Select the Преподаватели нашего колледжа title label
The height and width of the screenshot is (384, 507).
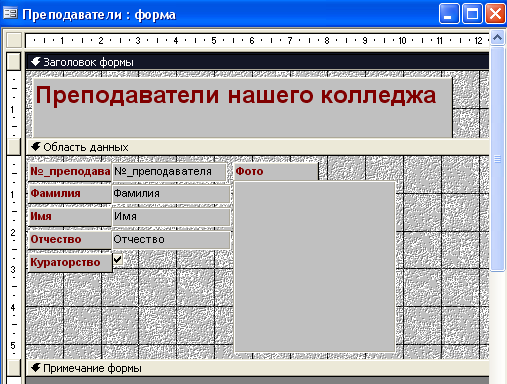tap(243, 107)
